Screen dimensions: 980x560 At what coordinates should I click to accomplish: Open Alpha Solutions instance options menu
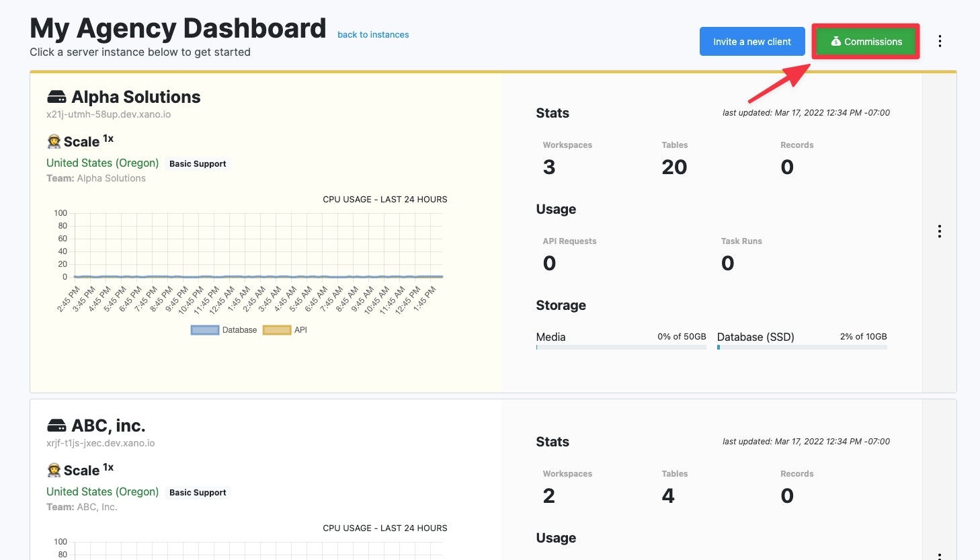click(940, 232)
